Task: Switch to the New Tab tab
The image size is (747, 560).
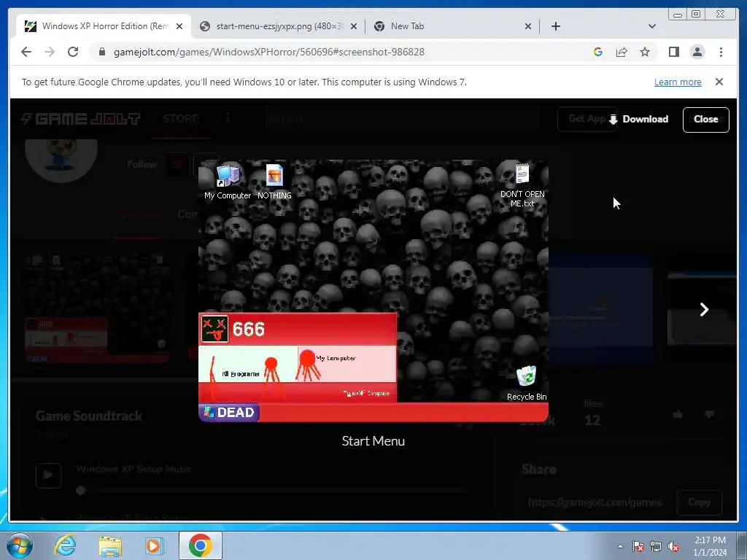Action: tap(452, 26)
